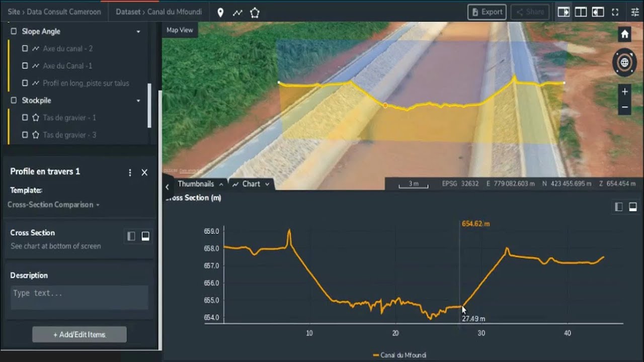Image resolution: width=644 pixels, height=362 pixels.
Task: Click the Add/Edit Items button
Action: (79, 334)
